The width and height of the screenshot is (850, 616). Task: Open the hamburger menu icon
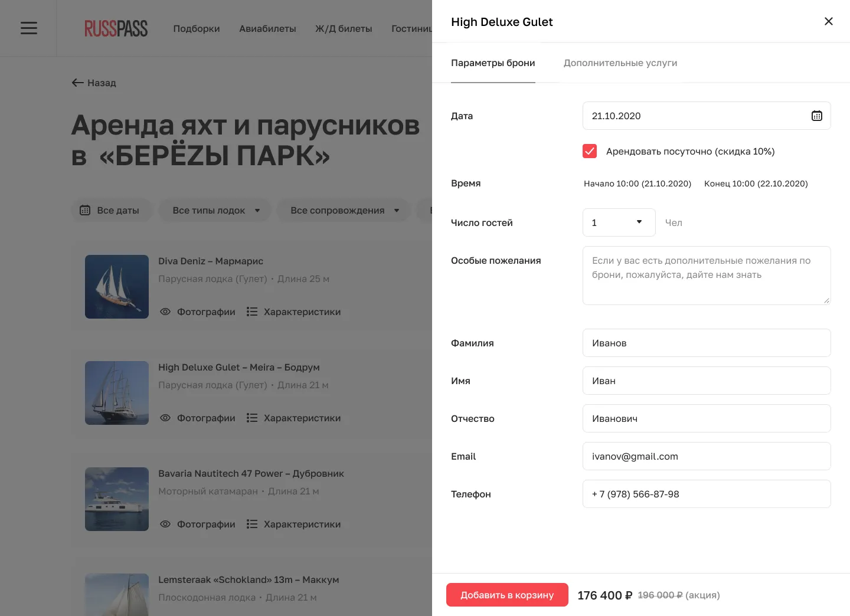tap(29, 28)
